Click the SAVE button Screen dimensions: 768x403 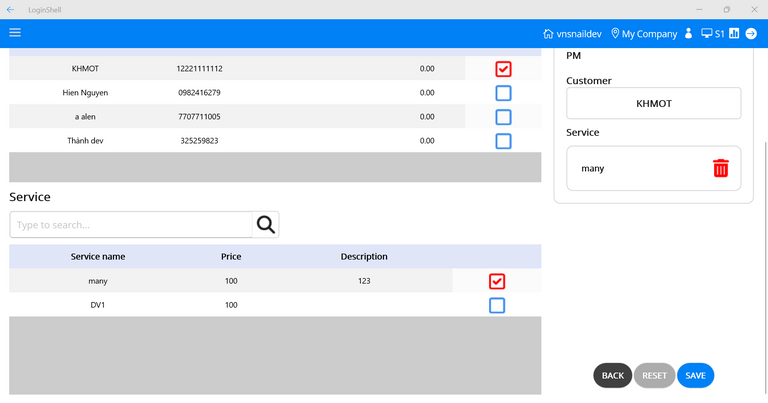[695, 376]
